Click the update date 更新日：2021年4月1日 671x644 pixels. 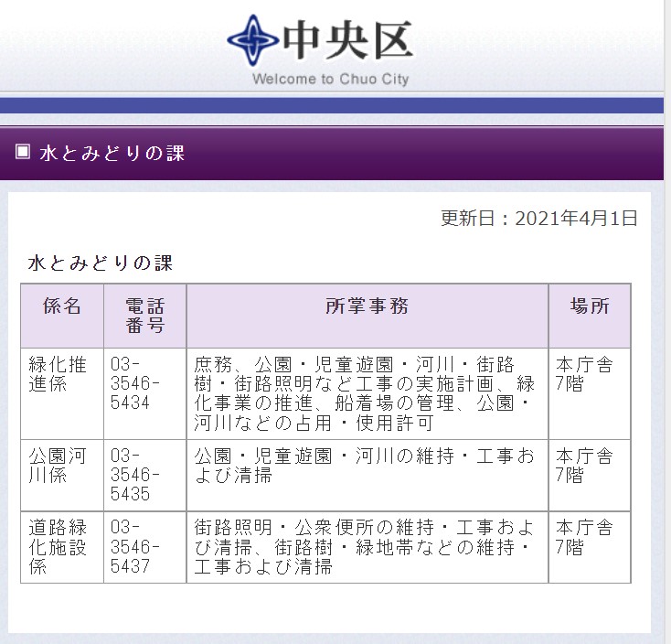(539, 219)
